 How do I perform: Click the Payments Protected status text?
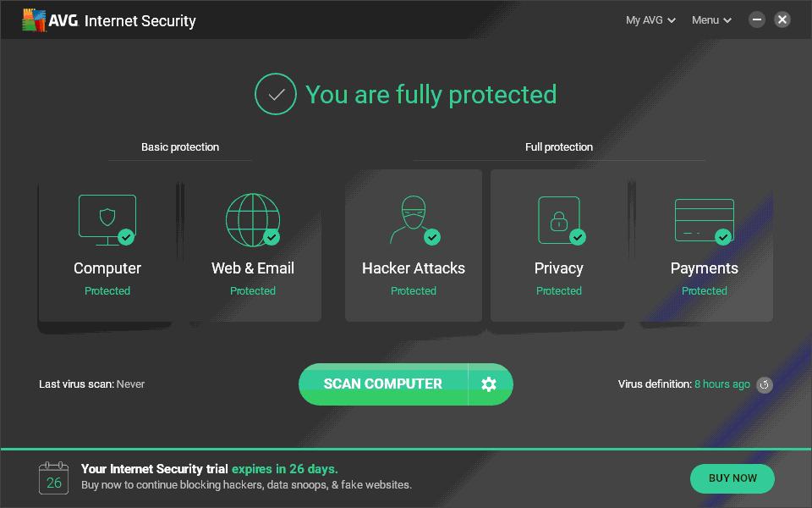click(704, 291)
